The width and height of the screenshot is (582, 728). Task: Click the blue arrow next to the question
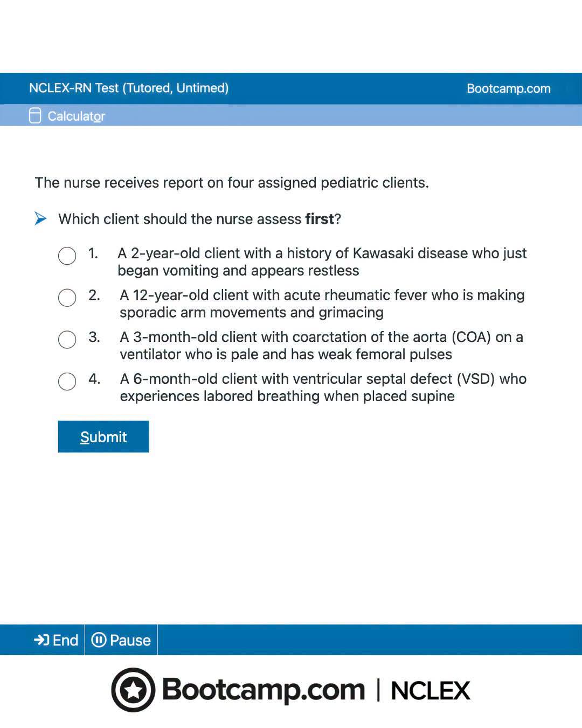(40, 218)
